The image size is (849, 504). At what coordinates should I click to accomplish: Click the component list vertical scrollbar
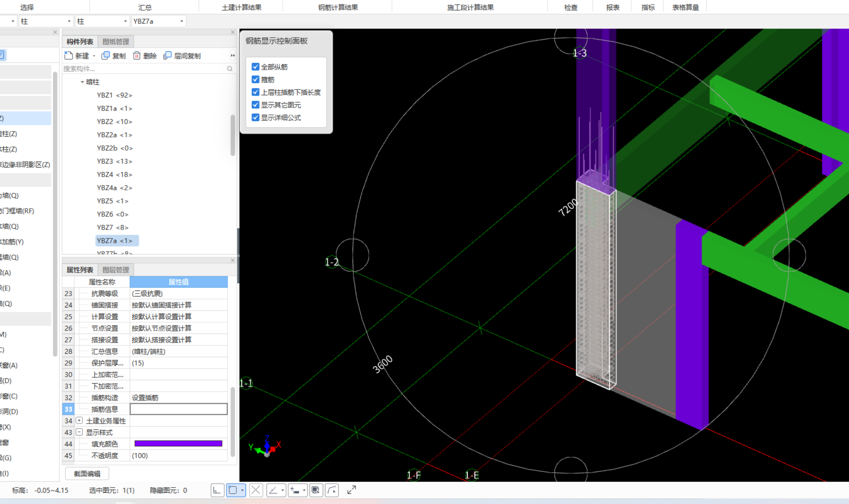tap(233, 135)
